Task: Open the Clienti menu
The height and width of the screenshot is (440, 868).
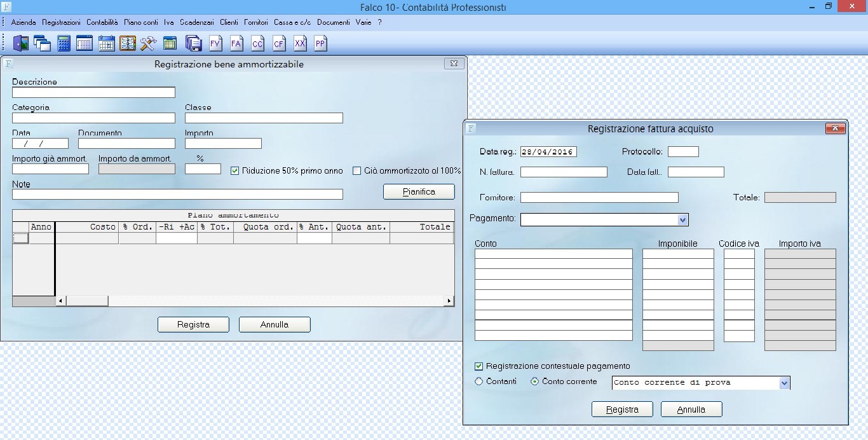Action: [229, 22]
